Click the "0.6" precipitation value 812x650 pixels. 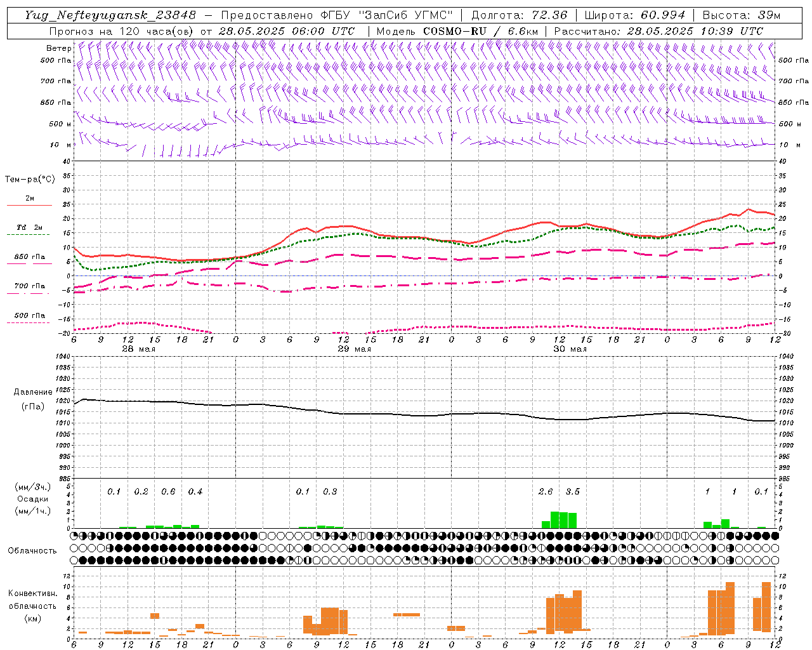coord(168,492)
